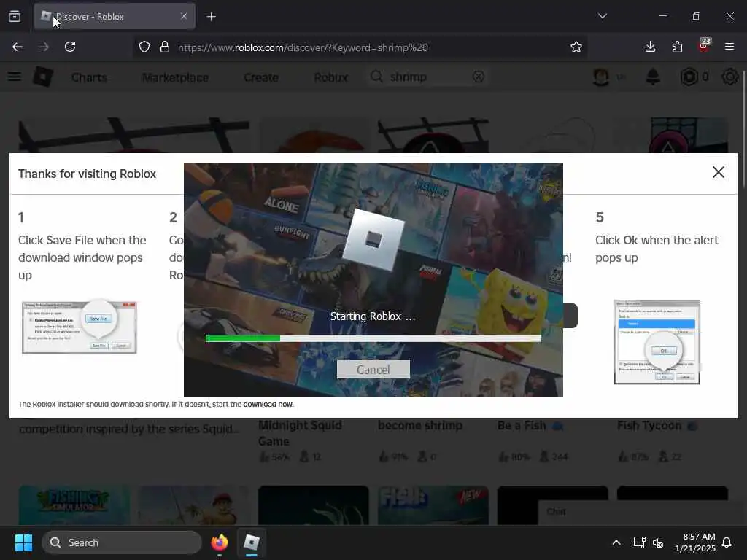Open the Roblox hamburger navigation menu

pyautogui.click(x=15, y=77)
